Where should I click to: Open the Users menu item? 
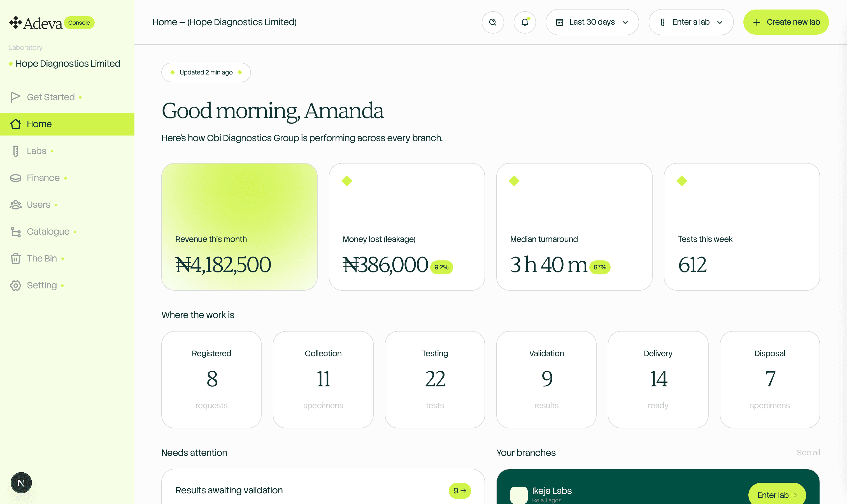tap(67, 205)
